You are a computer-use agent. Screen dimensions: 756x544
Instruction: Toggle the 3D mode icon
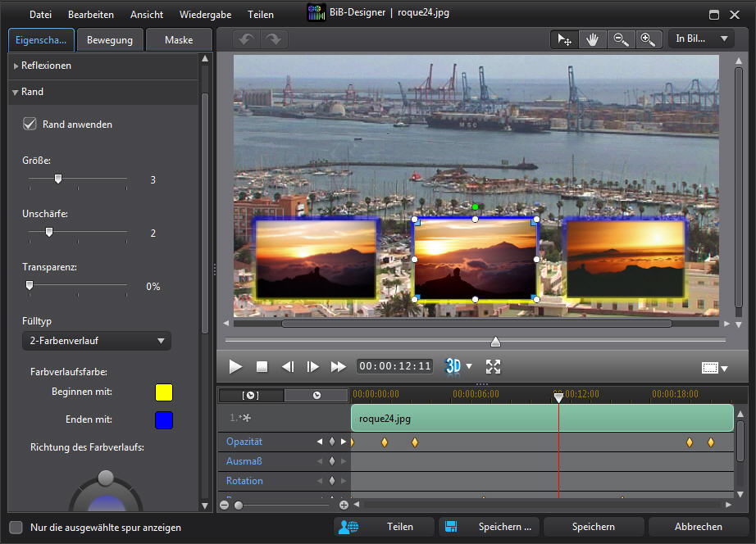click(453, 366)
